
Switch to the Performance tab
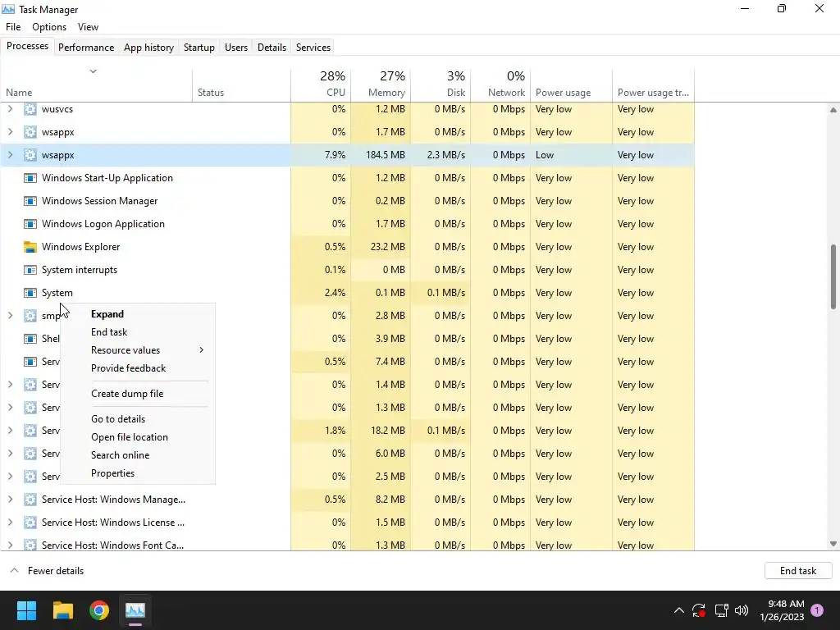[86, 47]
